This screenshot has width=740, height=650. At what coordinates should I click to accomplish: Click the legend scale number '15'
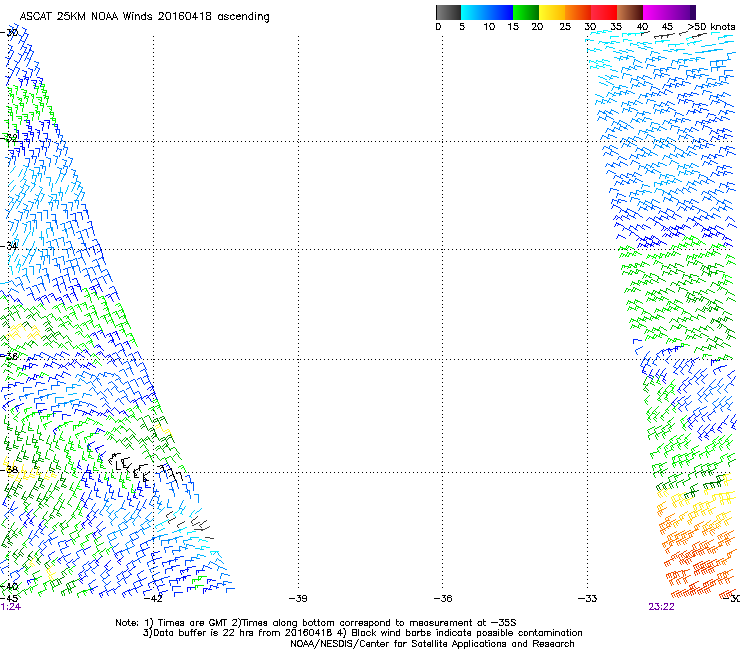tap(513, 27)
